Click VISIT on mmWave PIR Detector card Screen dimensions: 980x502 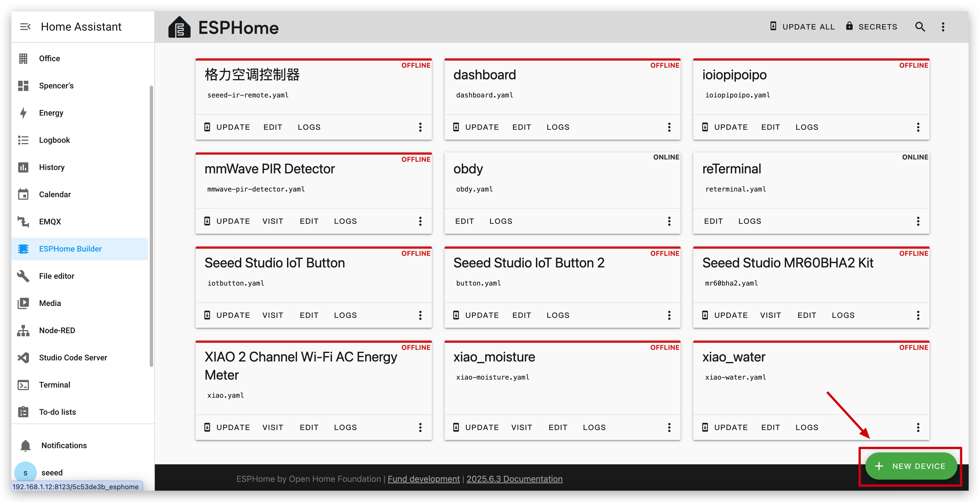[x=273, y=221]
